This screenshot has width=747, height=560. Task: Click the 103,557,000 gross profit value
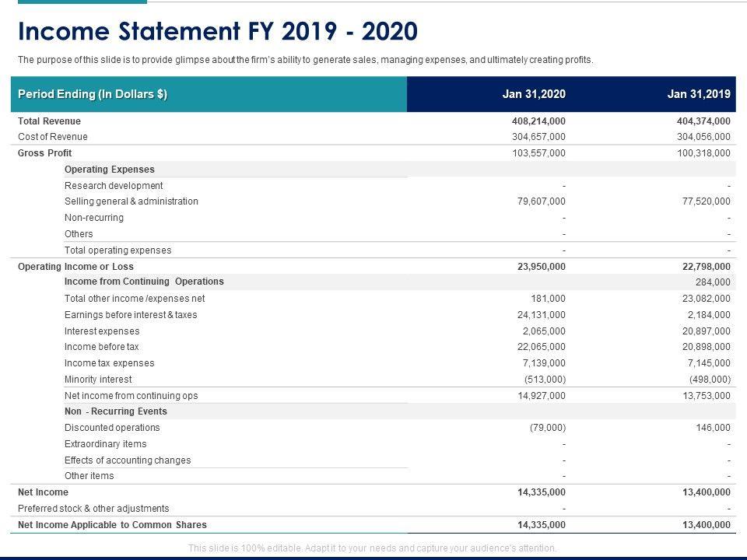[538, 153]
